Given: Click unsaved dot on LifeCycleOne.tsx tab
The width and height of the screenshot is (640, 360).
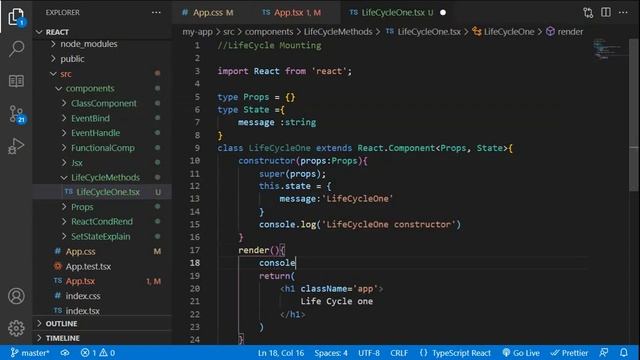Looking at the screenshot, I should click(443, 13).
